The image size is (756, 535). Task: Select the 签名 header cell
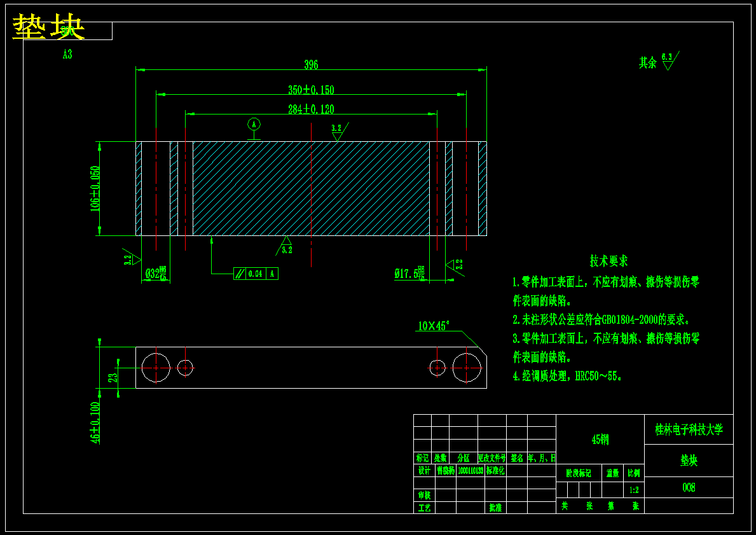[x=517, y=458]
